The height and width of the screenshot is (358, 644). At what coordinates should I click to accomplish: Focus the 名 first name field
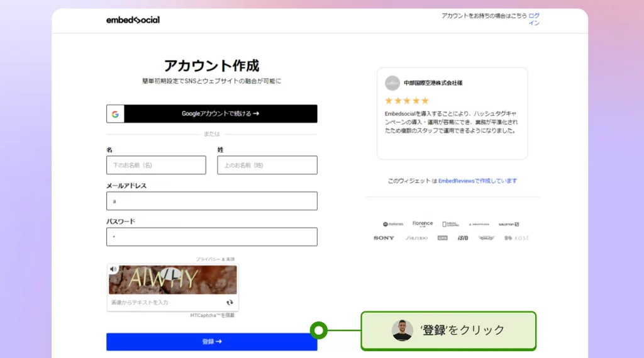click(x=156, y=165)
